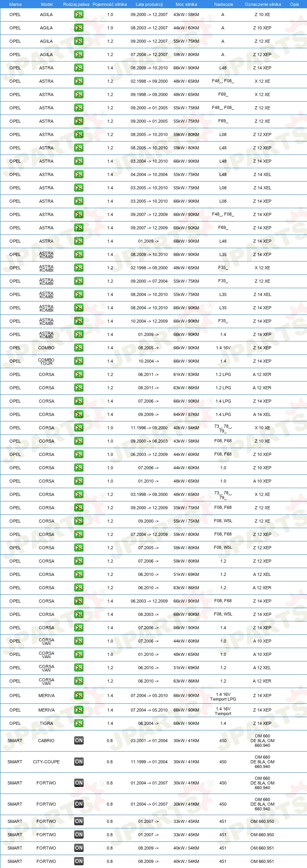Click the 61kW / 83KM power cell

186,374
